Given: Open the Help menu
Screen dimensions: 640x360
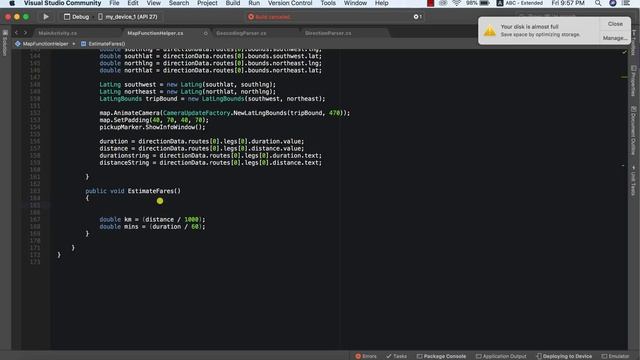Looking at the screenshot, I should [382, 3].
